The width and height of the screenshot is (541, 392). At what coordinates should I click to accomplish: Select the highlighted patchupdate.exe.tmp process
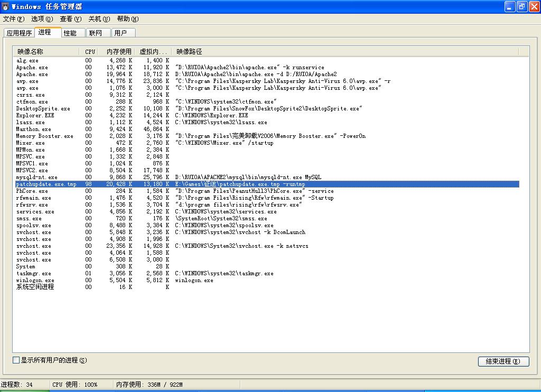click(x=267, y=184)
